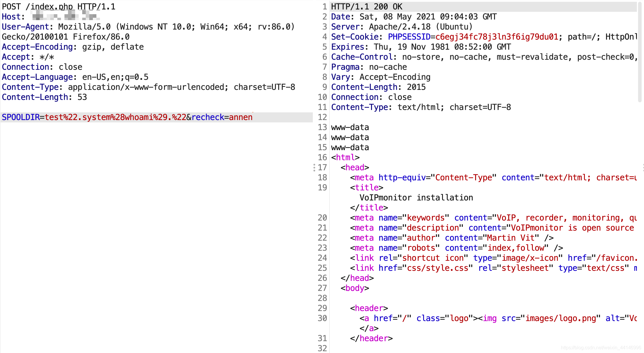The image size is (644, 353).
Task: Click the Accept-Language header in request
Action: click(x=75, y=77)
